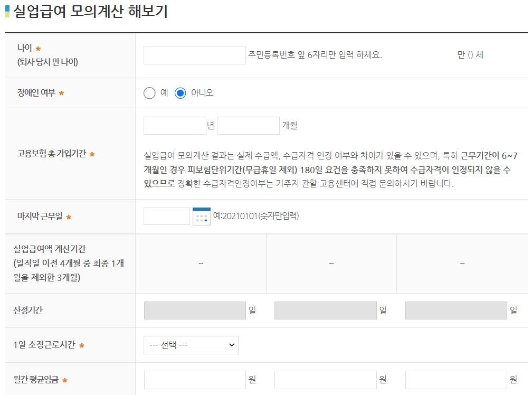Click the middle calculation period ~ cell
Viewport: 532px width, 395px height.
click(331, 263)
